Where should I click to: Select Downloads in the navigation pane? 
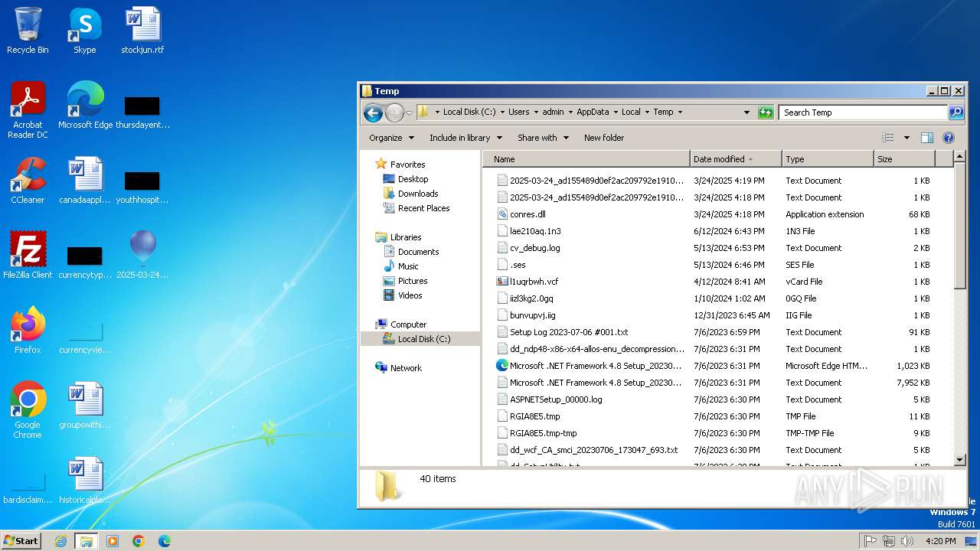(x=417, y=194)
